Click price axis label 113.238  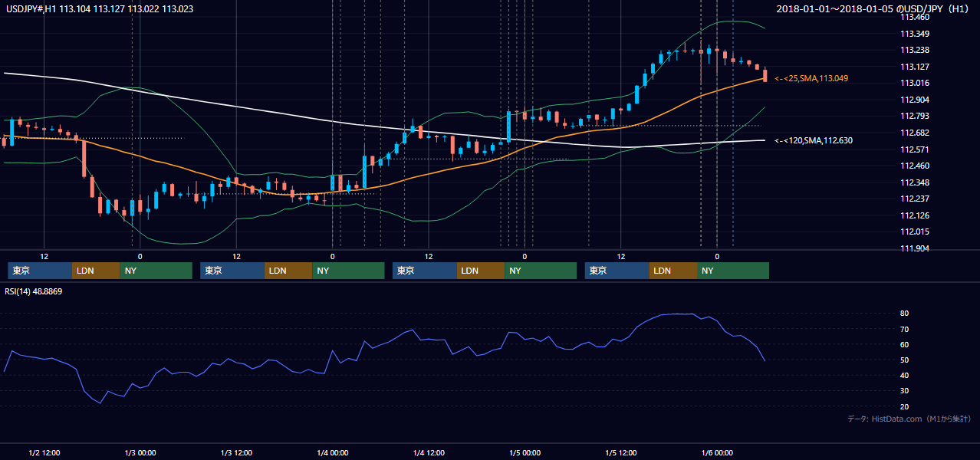coord(915,50)
